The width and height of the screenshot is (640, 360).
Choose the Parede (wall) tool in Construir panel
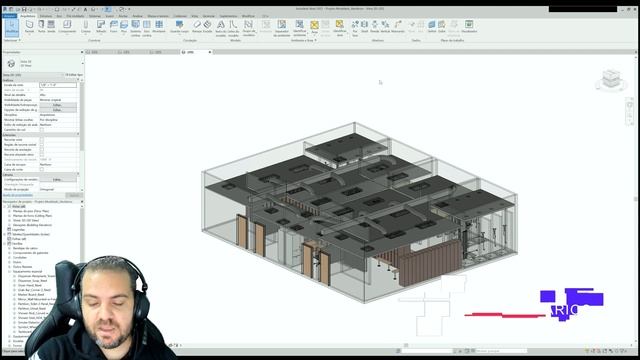point(29,27)
